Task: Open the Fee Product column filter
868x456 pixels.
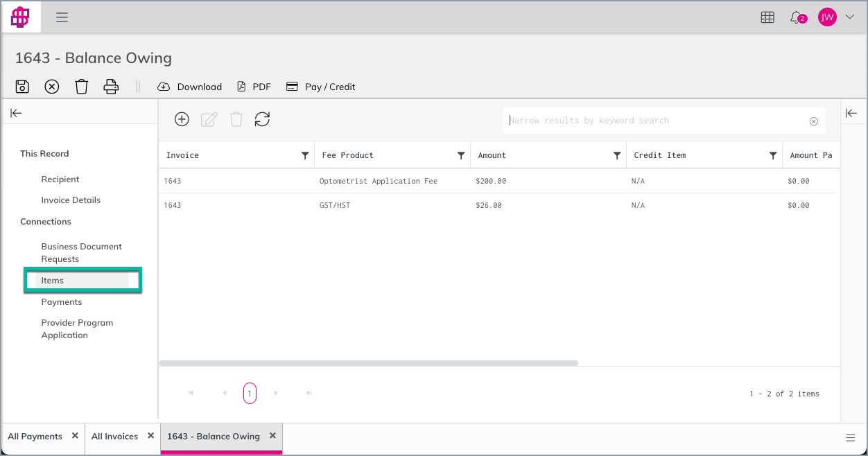Action: point(461,156)
